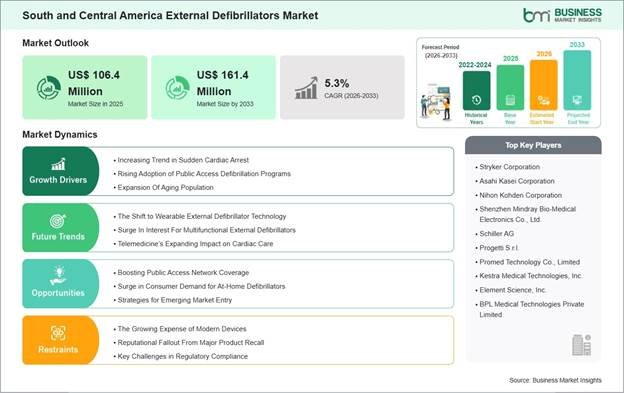
Task: Click the Market Dynamics heading
Action: 60,134
